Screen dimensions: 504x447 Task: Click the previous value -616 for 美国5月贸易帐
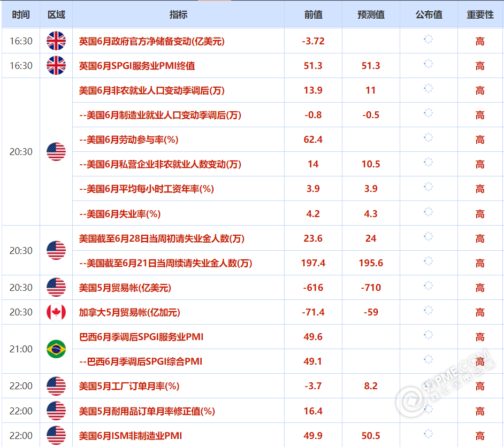(313, 288)
